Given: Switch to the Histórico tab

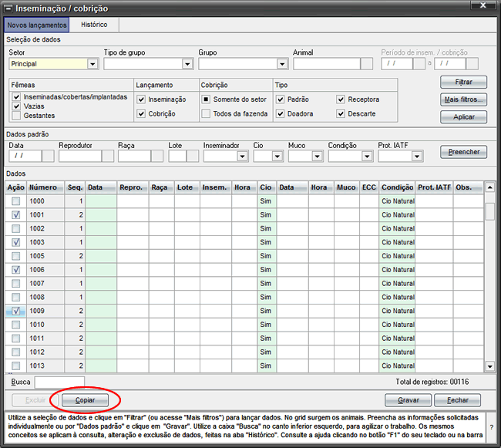Looking at the screenshot, I should (x=94, y=25).
